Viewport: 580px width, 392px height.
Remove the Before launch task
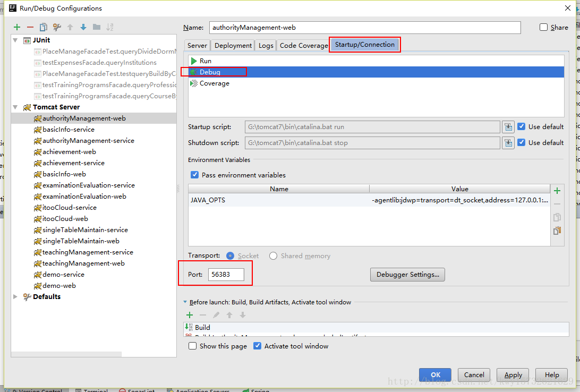point(203,315)
